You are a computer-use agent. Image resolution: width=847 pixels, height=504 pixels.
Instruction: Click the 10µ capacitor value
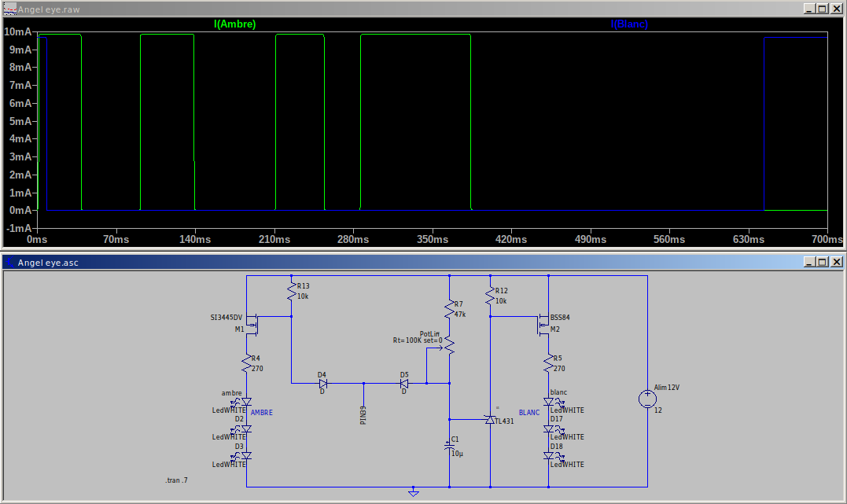tap(457, 453)
